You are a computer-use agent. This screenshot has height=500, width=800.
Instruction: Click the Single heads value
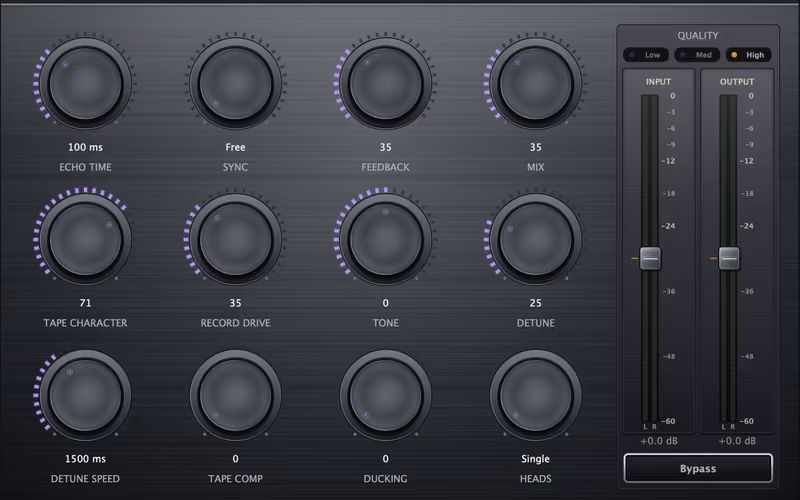click(535, 459)
